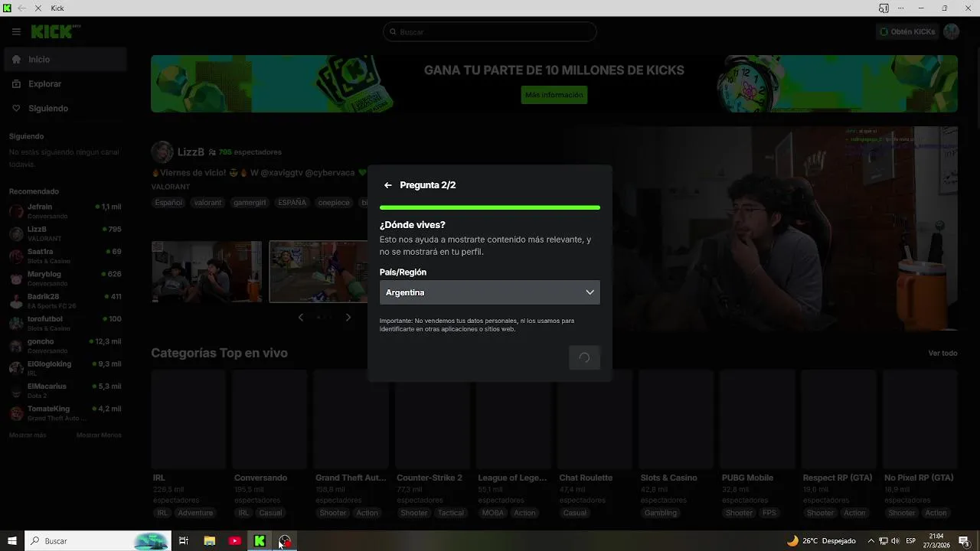Show hidden tray icons chevron
Viewport: 980px width, 551px height.
click(x=871, y=540)
